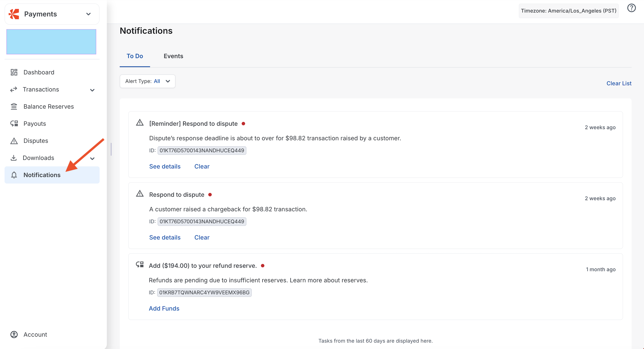Click ID chip 01KRB7TQWNARC4YW9VEEMX96BG
Viewport: 644px width, 349px height.
click(x=204, y=292)
